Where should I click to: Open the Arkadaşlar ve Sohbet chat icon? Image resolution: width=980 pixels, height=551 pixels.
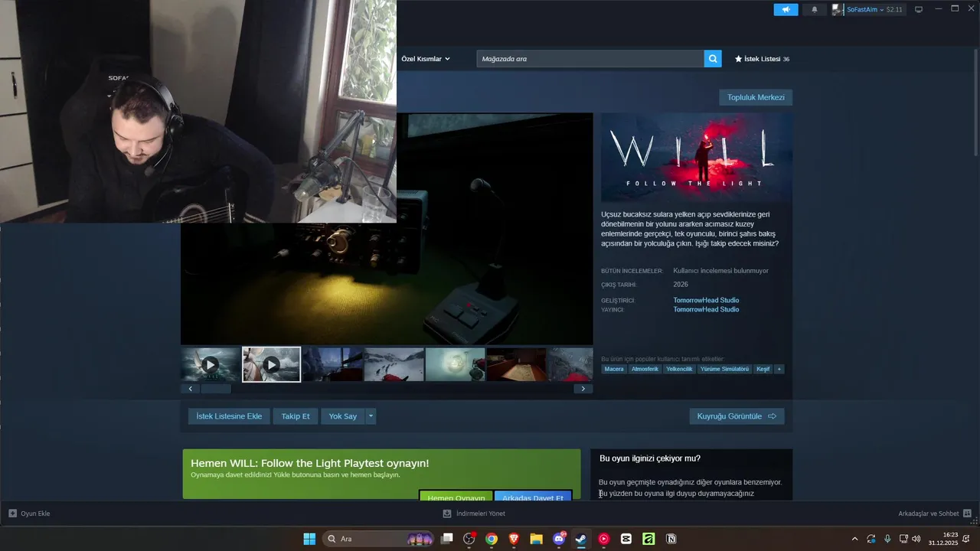tap(967, 514)
